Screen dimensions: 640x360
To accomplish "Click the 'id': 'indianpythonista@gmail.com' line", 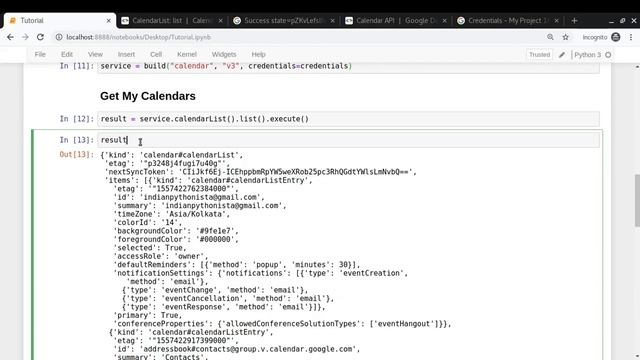I will (189, 197).
